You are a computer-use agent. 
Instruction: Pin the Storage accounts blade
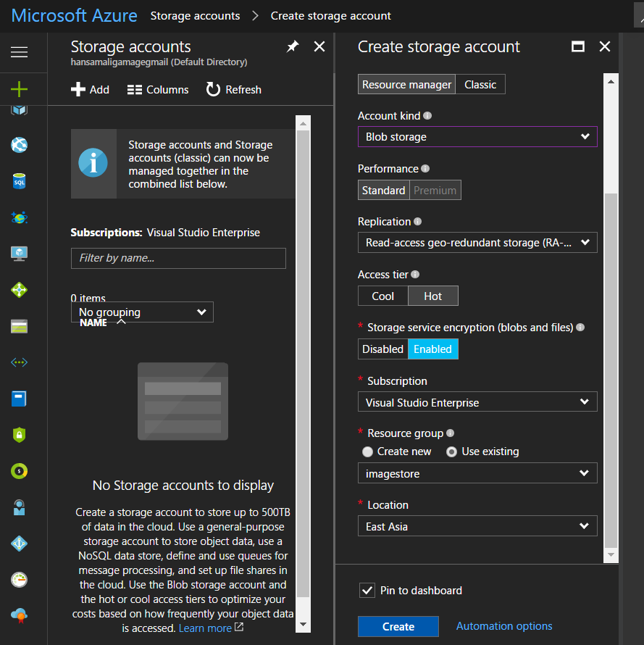(293, 46)
